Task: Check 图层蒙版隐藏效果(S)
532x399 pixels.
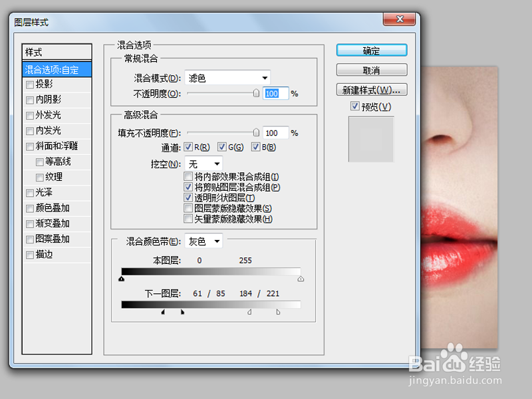Action: [x=188, y=208]
